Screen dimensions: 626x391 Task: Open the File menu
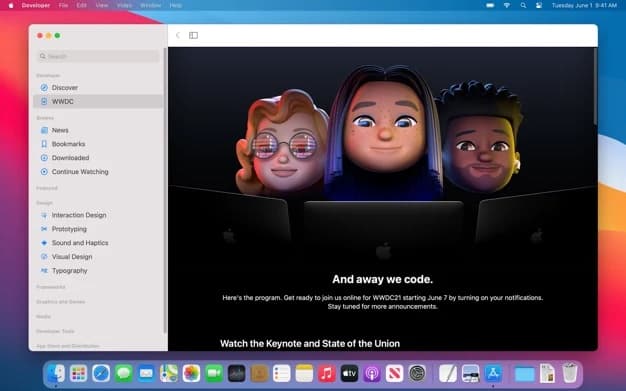click(x=63, y=5)
